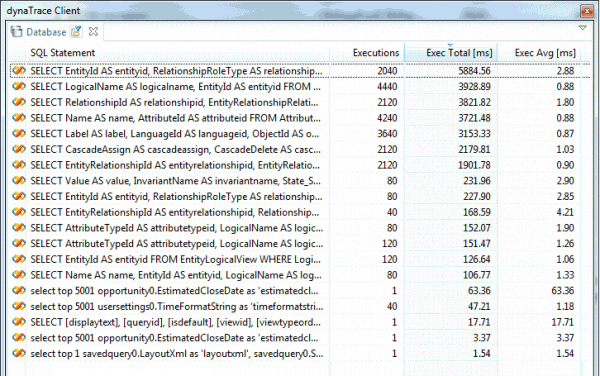Close the dynaTrace Client window
600x376 pixels.
[587, 11]
